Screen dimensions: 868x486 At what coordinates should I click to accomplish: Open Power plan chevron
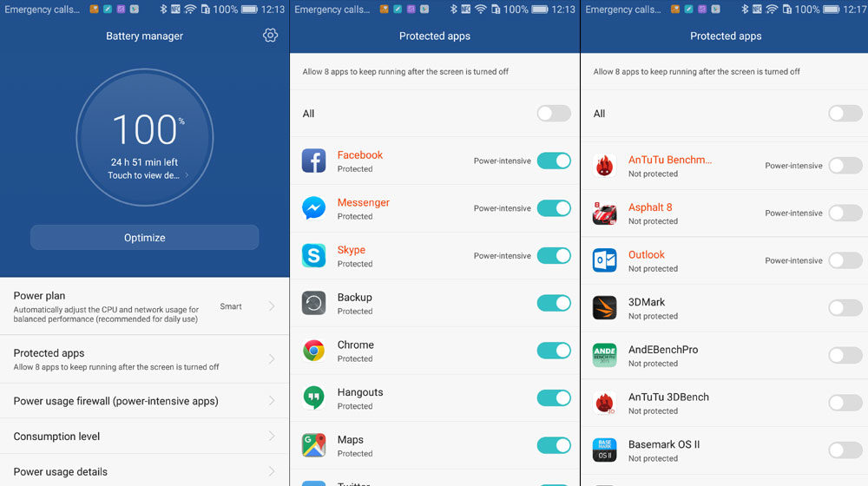(x=272, y=306)
